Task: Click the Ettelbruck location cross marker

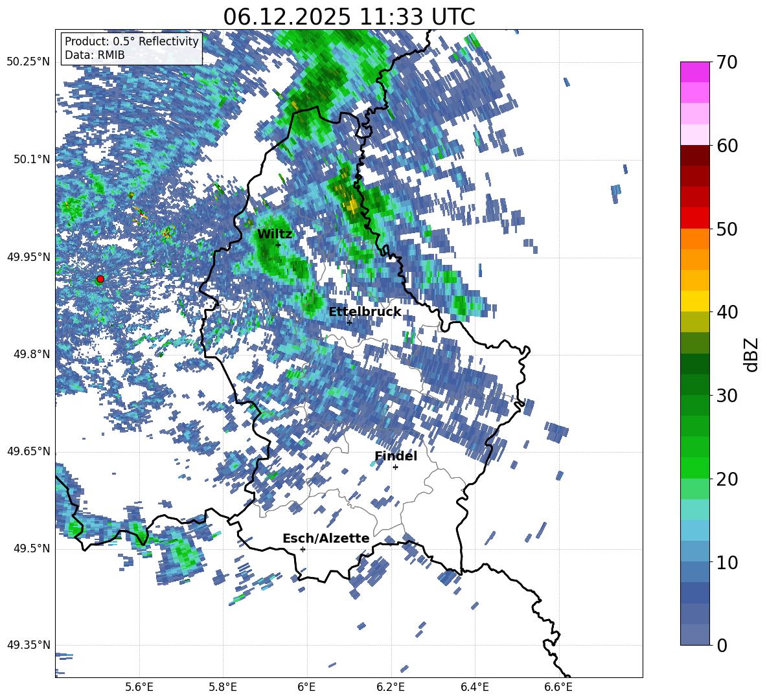Action: [349, 322]
